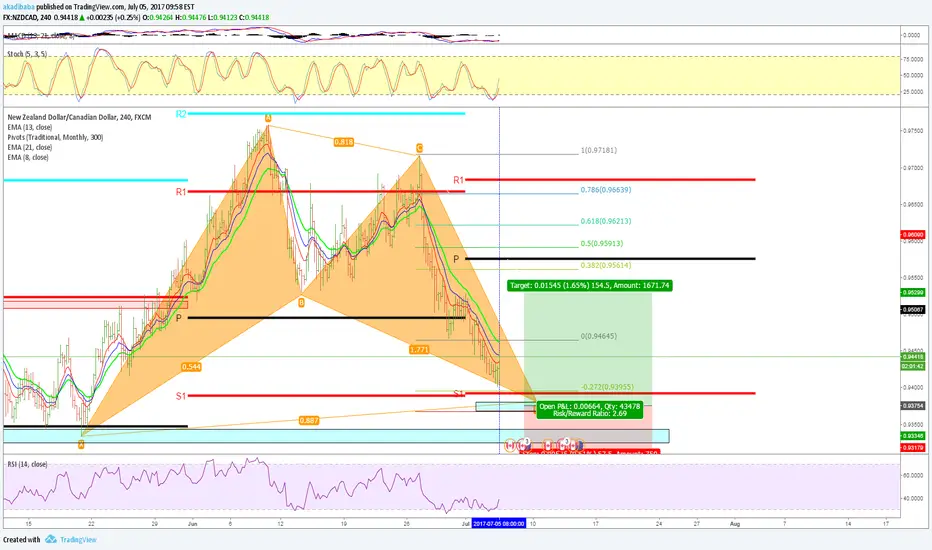Click the 0.97500 price scale value
The height and width of the screenshot is (550, 932).
912,131
